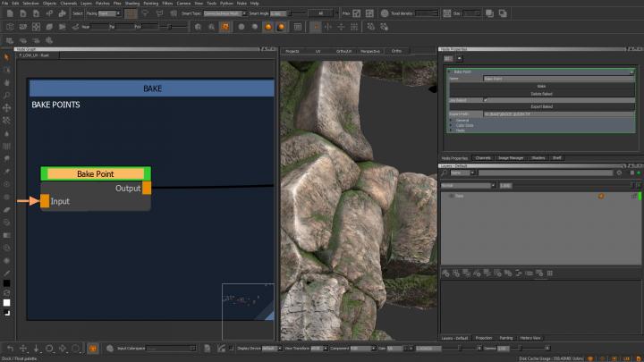Select the arrow Select tool in the left toolbar
644x362 pixels.
pos(7,57)
